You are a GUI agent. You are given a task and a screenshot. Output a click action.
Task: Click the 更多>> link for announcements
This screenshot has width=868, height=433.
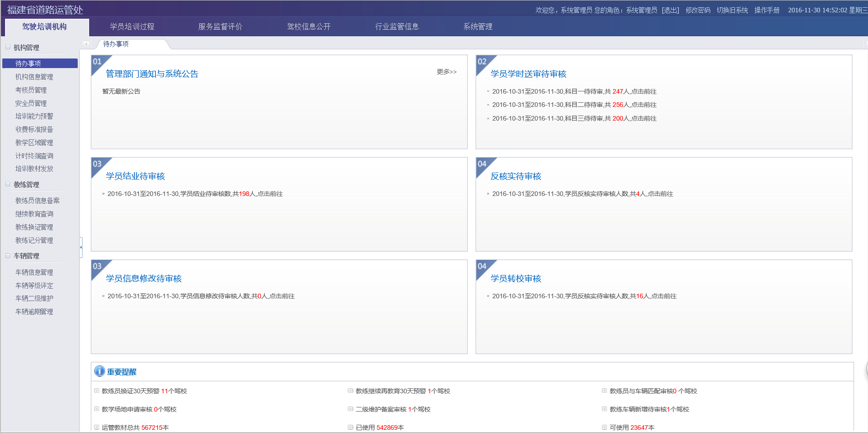446,72
